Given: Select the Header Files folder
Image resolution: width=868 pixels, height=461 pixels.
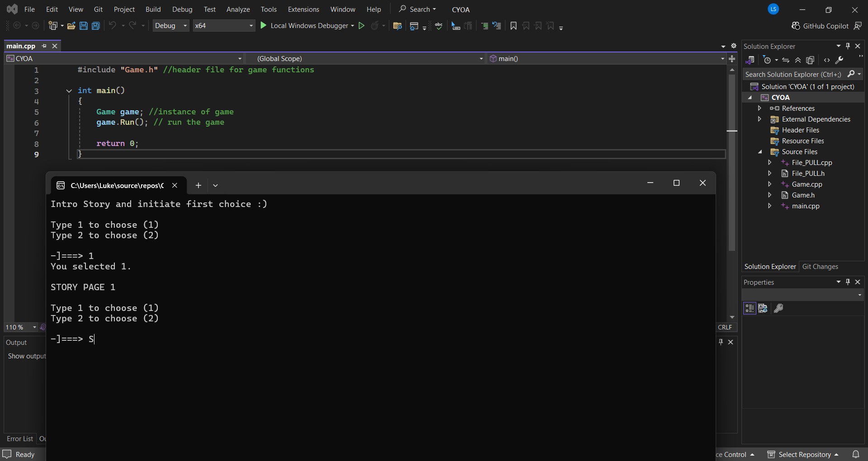Looking at the screenshot, I should (x=800, y=130).
